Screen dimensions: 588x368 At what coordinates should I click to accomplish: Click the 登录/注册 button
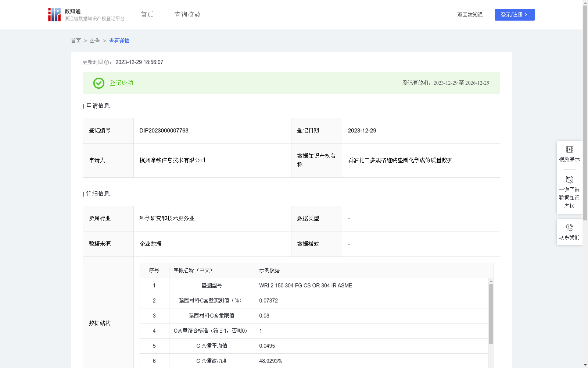tap(514, 15)
